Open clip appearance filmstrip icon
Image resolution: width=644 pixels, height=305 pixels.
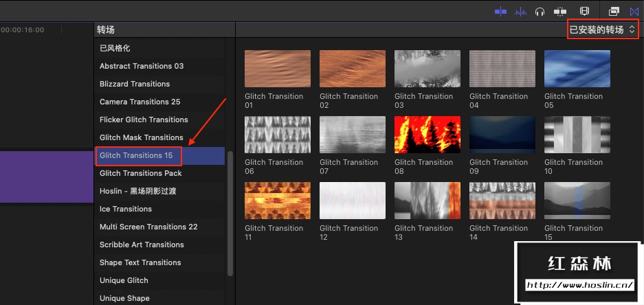[584, 12]
